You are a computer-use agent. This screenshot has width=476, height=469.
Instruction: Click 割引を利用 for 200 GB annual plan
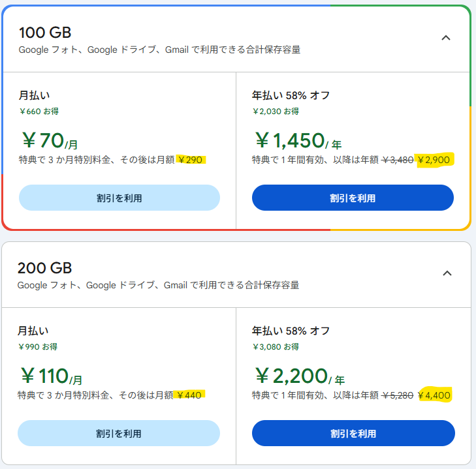353,433
